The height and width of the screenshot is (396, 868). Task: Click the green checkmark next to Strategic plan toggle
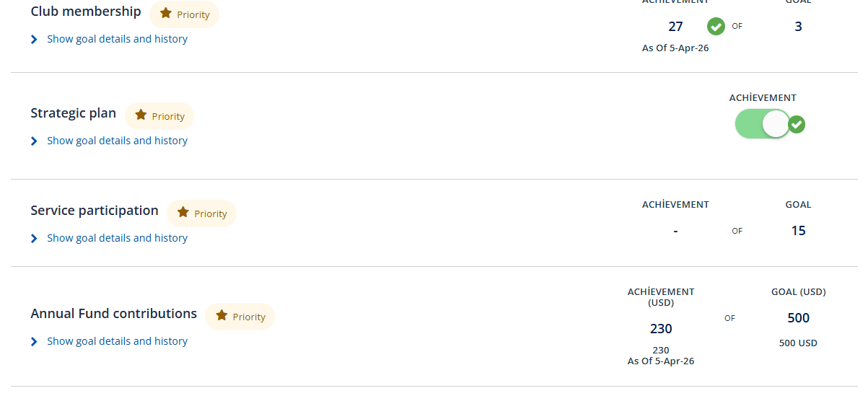coord(797,125)
